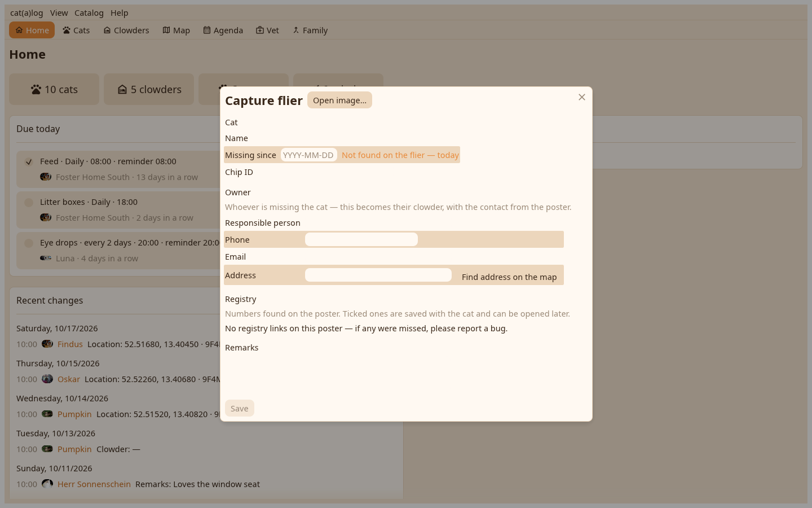The image size is (812, 508).
Task: Click the 'Remarks' label in dialog
Action: click(x=242, y=347)
